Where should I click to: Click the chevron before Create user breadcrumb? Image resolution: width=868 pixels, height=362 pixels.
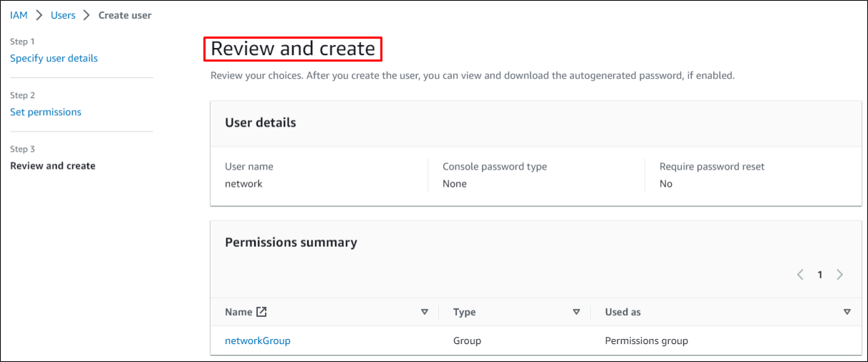click(87, 15)
